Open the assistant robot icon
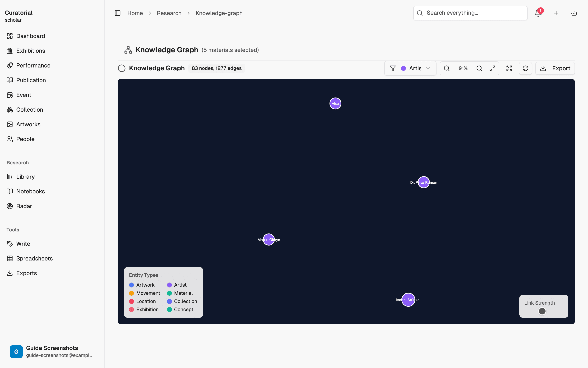The height and width of the screenshot is (368, 588). [x=574, y=13]
